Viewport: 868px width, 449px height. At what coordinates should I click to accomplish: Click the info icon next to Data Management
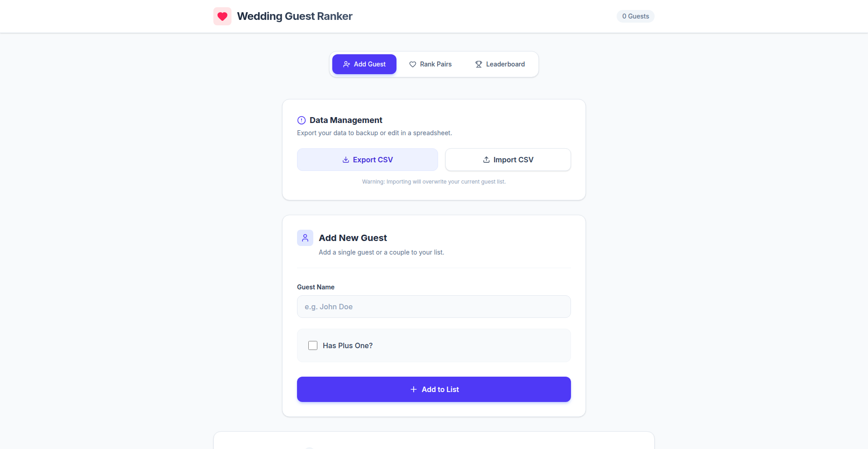point(302,120)
